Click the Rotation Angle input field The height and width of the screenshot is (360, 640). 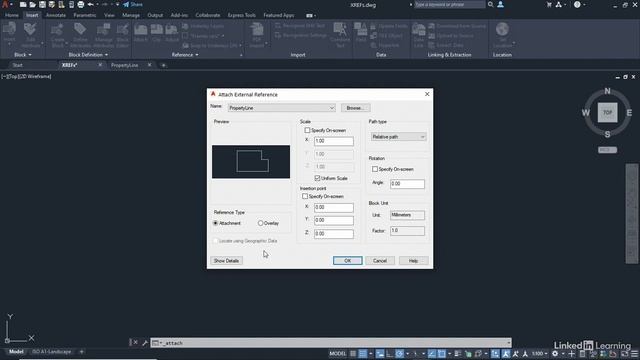[407, 184]
